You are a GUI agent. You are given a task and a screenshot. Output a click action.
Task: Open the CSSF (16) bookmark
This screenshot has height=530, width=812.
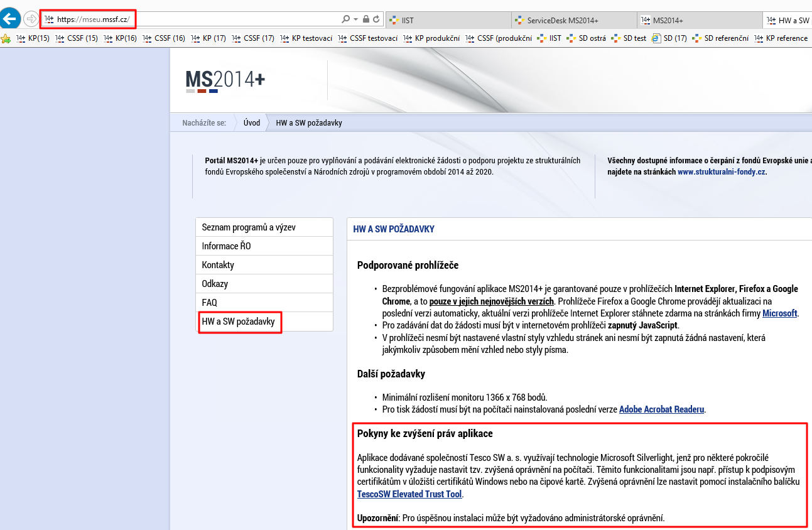(x=164, y=38)
